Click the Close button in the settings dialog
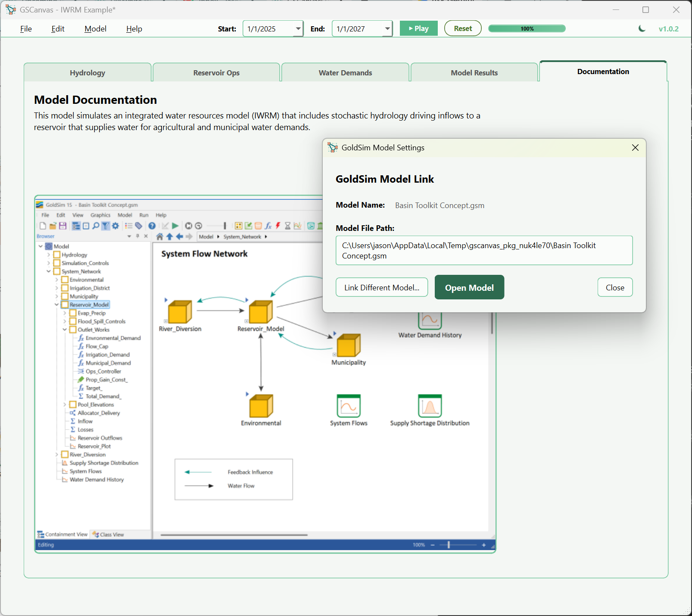692x616 pixels. [x=615, y=287]
